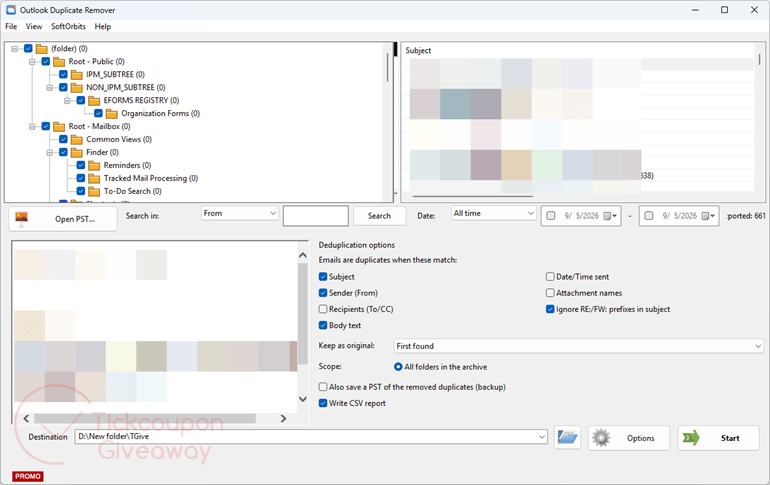The width and height of the screenshot is (770, 485).
Task: Enable Date/Time sent matching
Action: (x=550, y=277)
